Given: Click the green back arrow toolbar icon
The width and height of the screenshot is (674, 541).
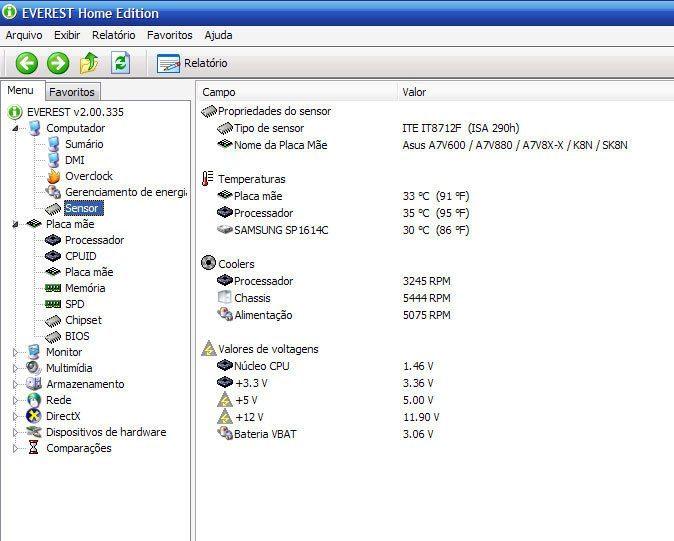Looking at the screenshot, I should click(x=27, y=63).
